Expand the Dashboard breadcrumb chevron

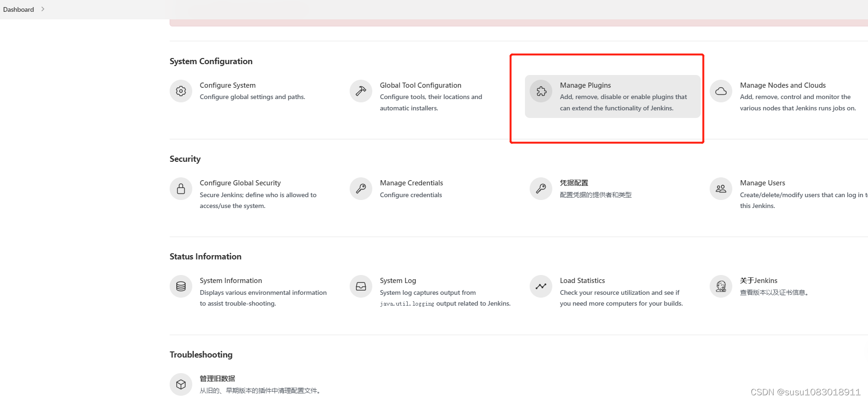(x=43, y=9)
